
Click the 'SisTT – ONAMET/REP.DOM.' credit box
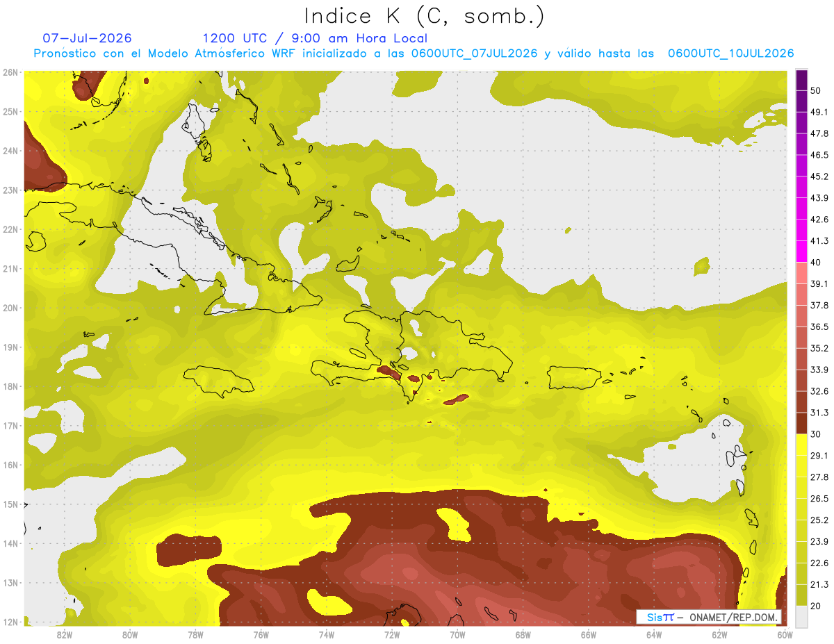coord(708,617)
